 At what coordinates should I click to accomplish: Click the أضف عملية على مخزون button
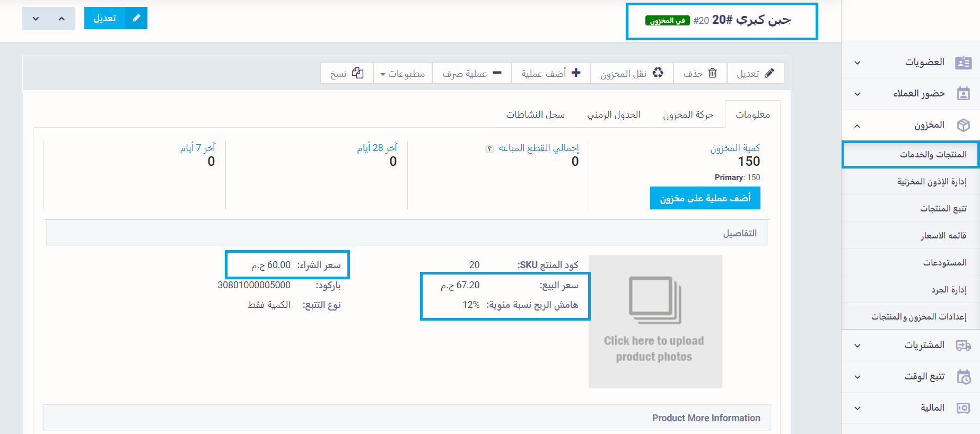(x=705, y=198)
